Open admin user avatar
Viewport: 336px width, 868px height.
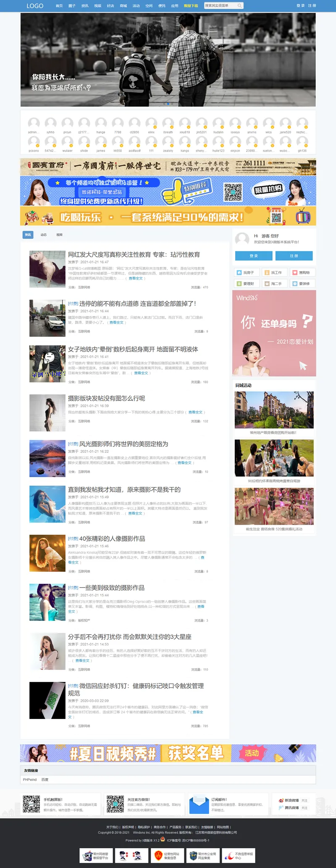tap(34, 123)
